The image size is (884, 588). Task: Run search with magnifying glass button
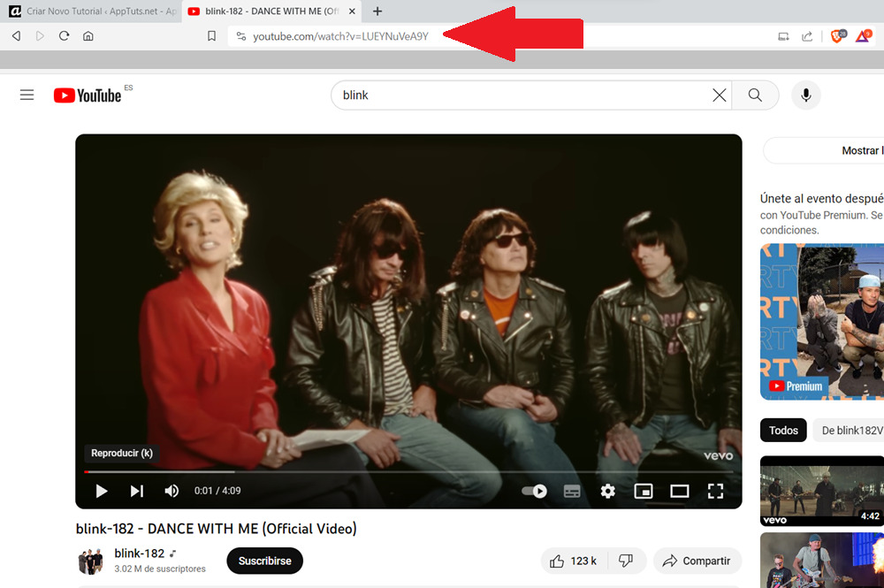tap(755, 95)
